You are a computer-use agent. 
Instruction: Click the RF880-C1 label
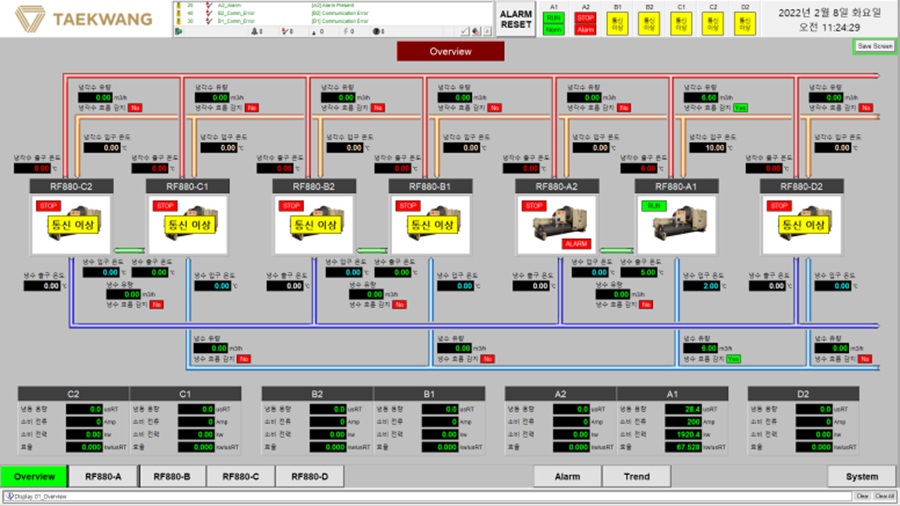[188, 186]
